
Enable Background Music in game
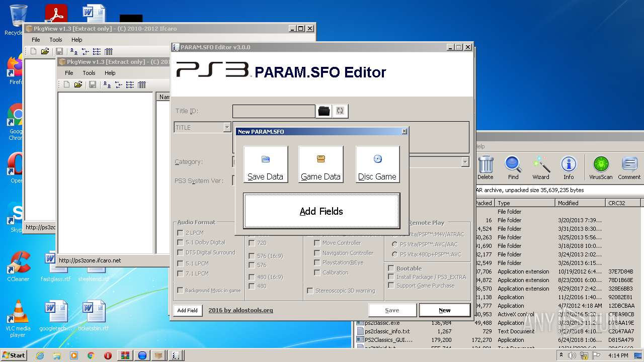tap(180, 290)
